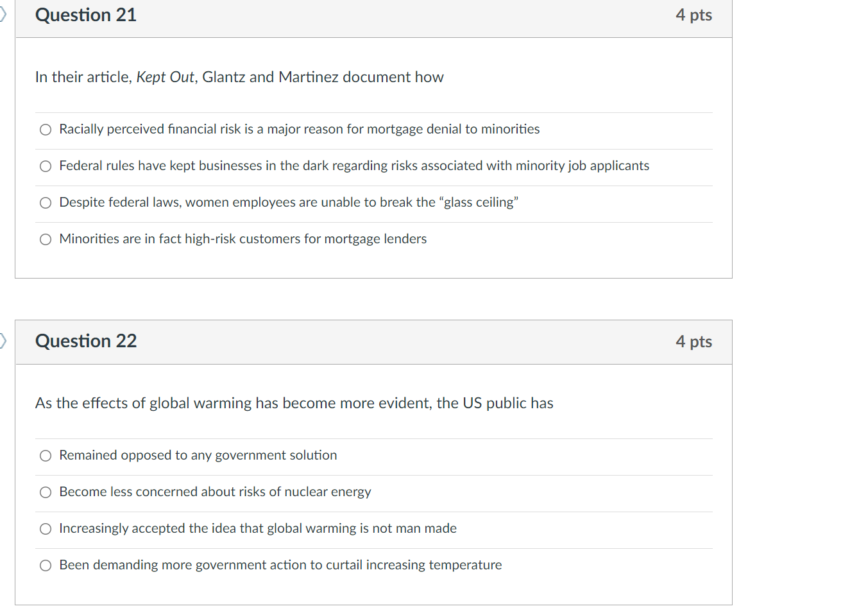Select radio button for 'Federal rules have kept businesses' answer

[x=45, y=166]
